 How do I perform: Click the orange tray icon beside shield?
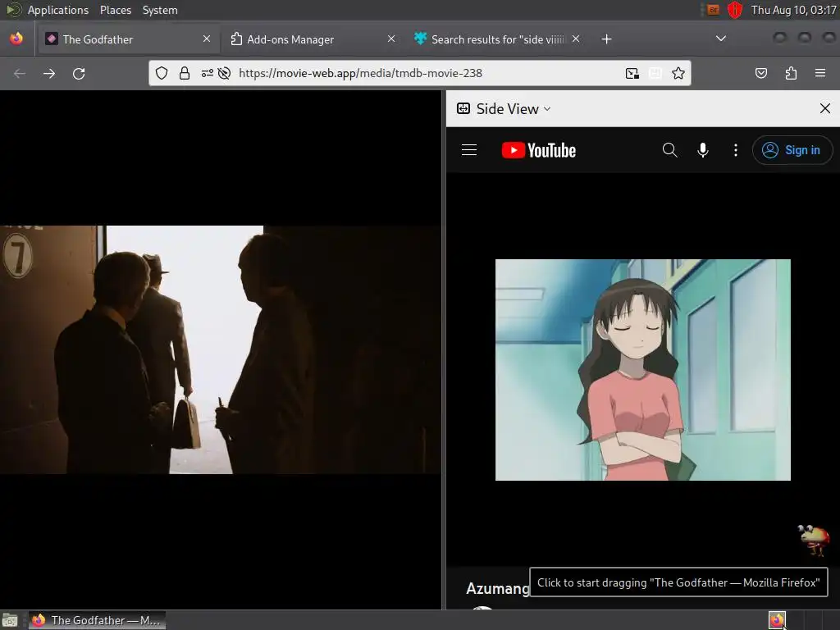click(x=713, y=10)
